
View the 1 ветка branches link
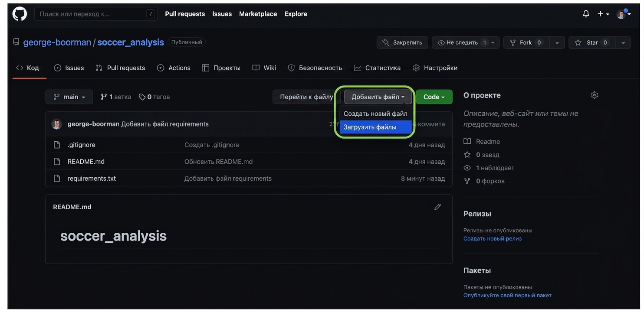pos(116,97)
